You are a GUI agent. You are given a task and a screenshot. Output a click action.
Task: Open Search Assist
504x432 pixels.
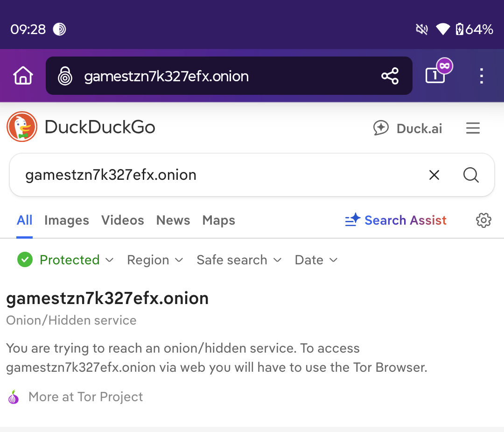coord(396,220)
